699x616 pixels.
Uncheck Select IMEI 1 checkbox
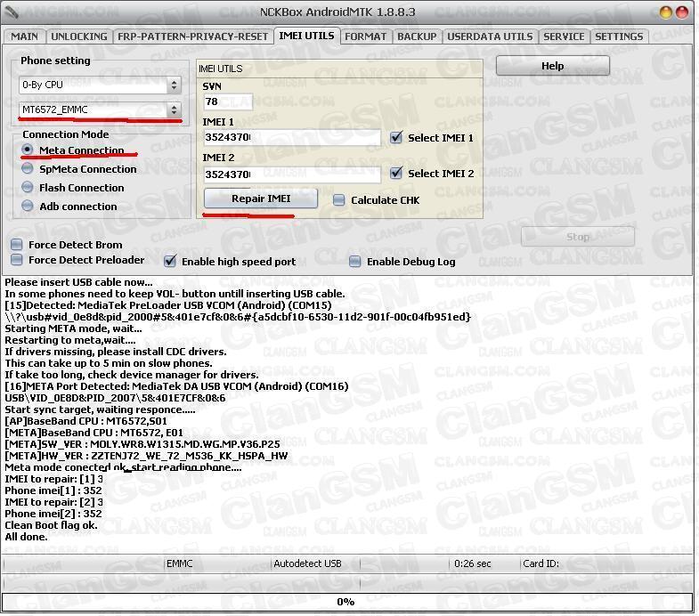coord(396,138)
